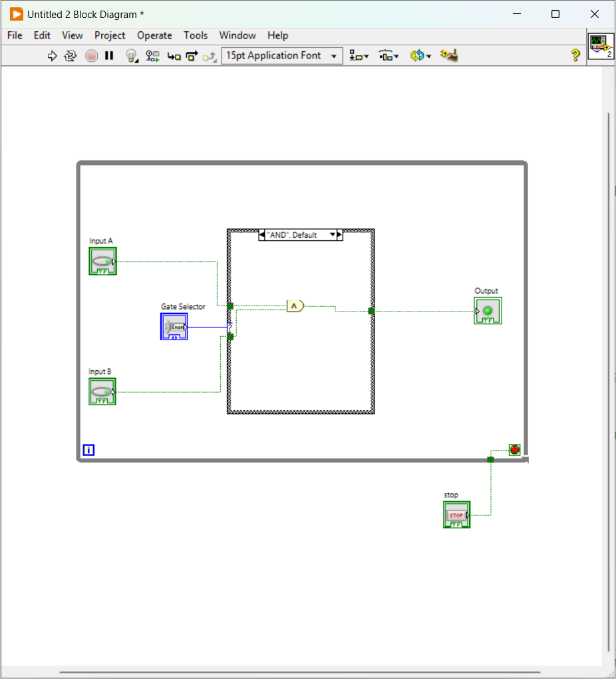Image resolution: width=616 pixels, height=679 pixels.
Task: Toggle Retain Wire Values button
Action: pyautogui.click(x=152, y=56)
